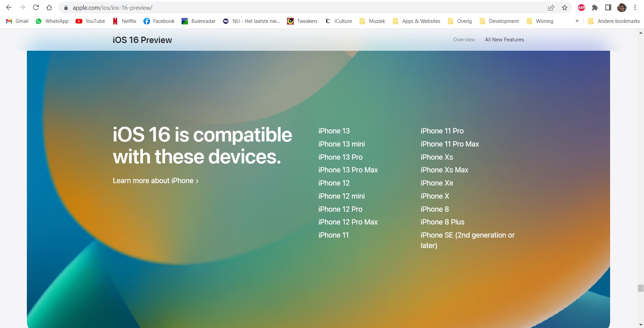The width and height of the screenshot is (644, 328).
Task: Switch to All New Features
Action: [504, 40]
